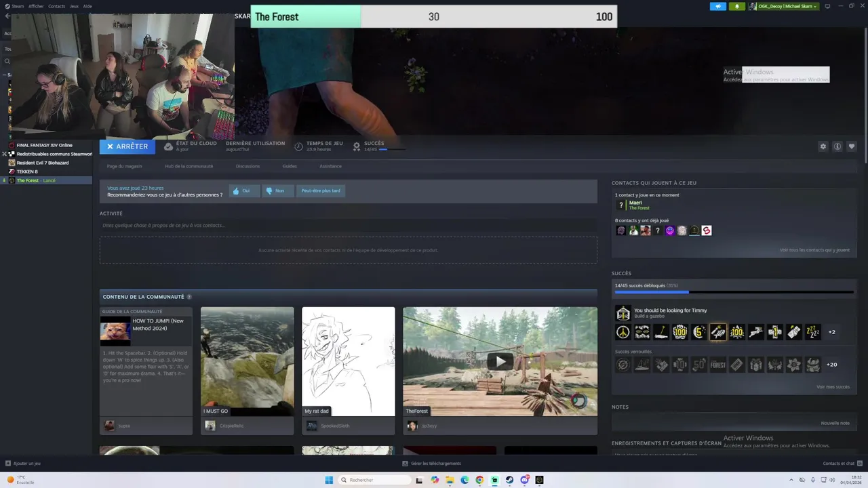868x488 pixels.
Task: Open the locked FOREST achievement icon
Action: 717,365
